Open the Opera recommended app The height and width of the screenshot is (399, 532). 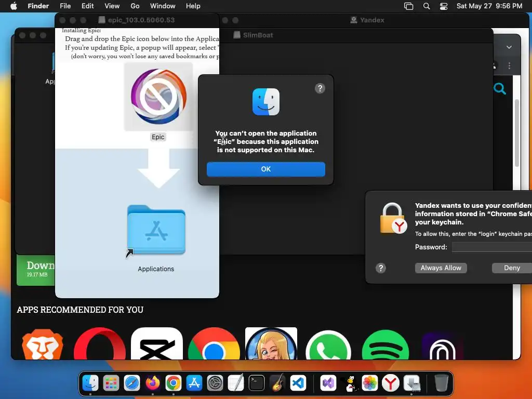(x=100, y=344)
